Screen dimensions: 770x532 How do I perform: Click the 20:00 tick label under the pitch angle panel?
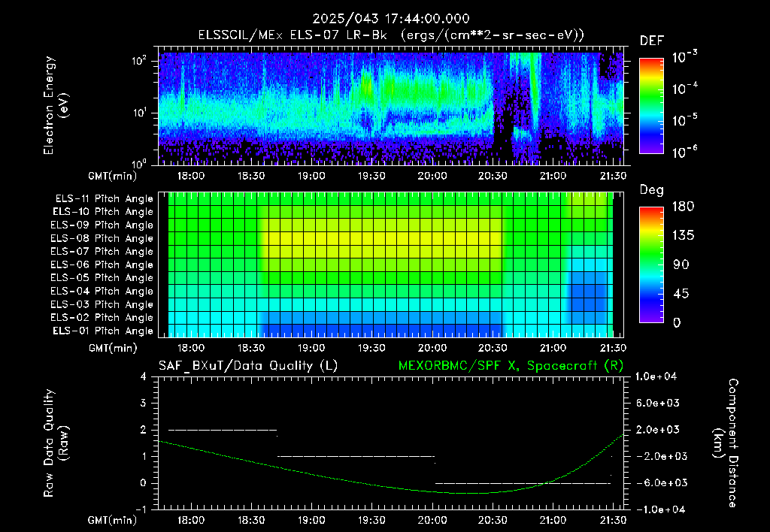tap(432, 348)
